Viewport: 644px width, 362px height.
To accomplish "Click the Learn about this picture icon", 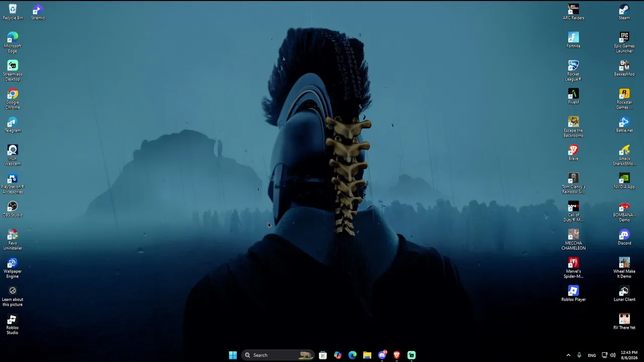I will pyautogui.click(x=13, y=296).
